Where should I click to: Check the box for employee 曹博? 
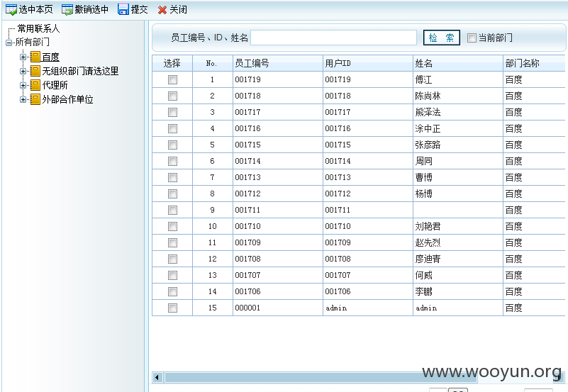pos(172,177)
